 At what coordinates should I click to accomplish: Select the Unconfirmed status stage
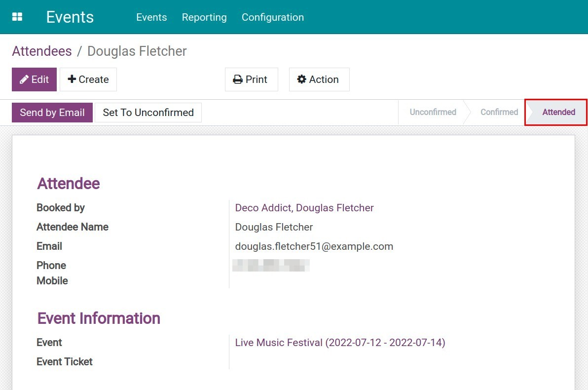tap(433, 113)
